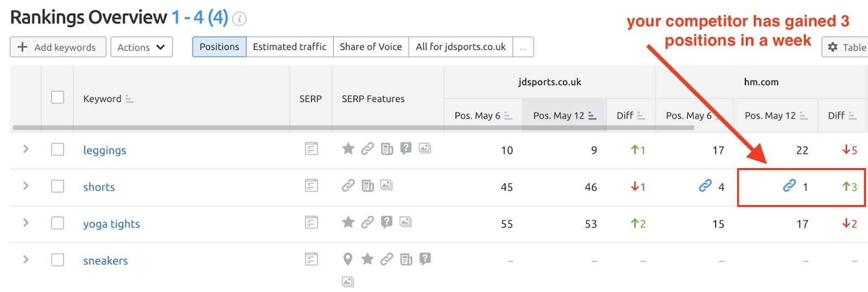Sort hm.com Diff column
868x292 pixels.
coord(852,116)
